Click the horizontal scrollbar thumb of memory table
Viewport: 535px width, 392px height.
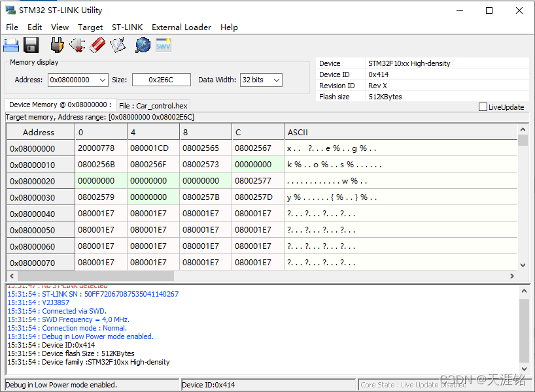[95, 276]
